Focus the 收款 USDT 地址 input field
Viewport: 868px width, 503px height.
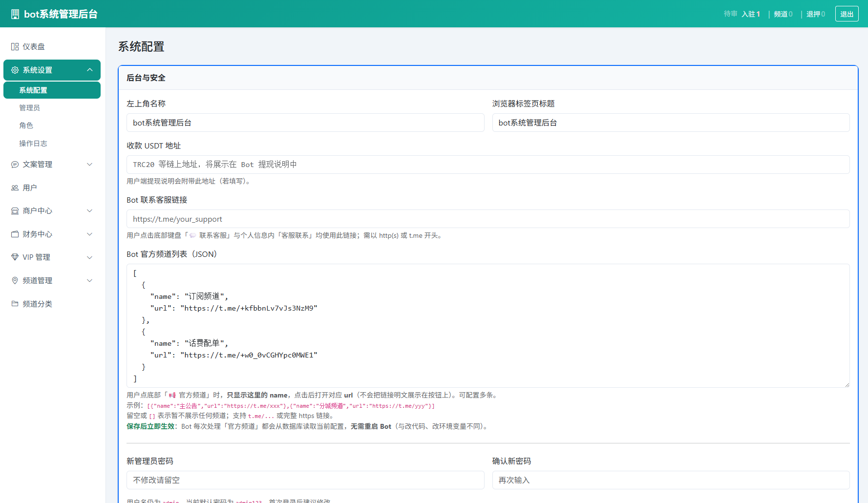487,165
